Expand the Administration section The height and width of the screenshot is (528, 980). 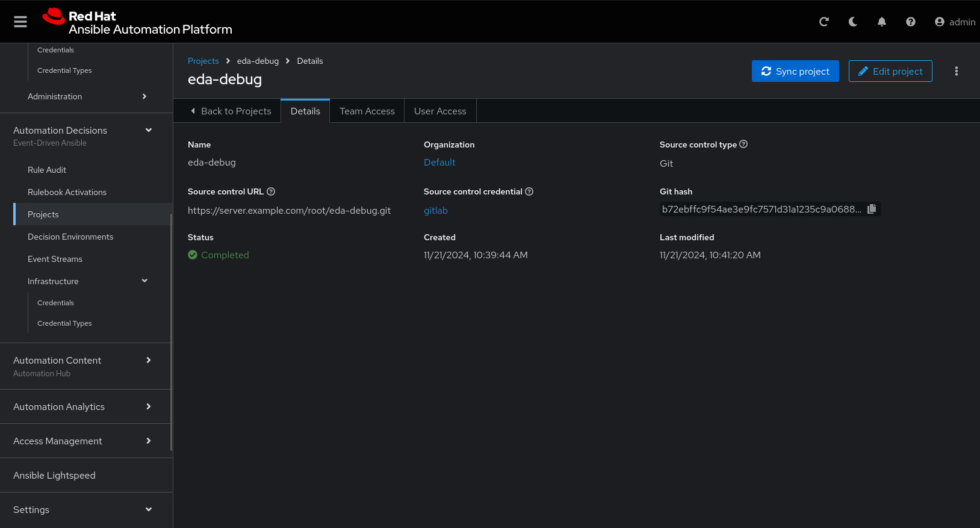pyautogui.click(x=87, y=96)
